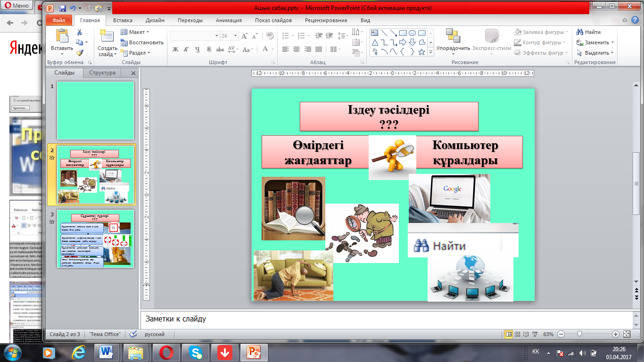Image resolution: width=644 pixels, height=362 pixels.
Task: Click the Undo arrow in quick access toolbar
Action: [73, 8]
